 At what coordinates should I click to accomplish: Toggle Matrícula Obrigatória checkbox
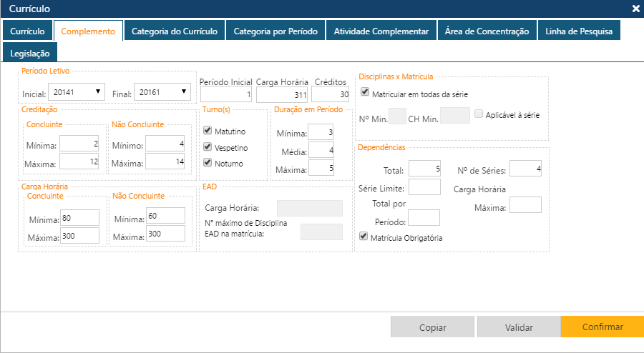[x=364, y=237]
